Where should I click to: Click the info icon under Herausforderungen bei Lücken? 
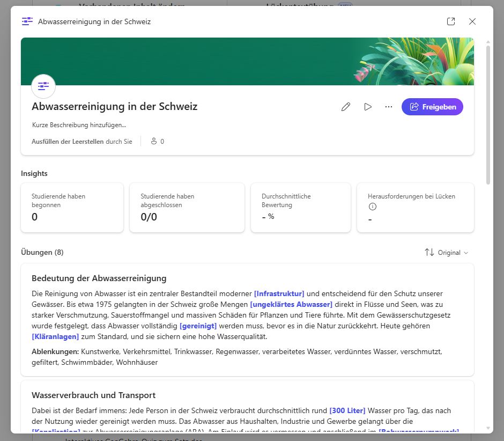(x=373, y=207)
